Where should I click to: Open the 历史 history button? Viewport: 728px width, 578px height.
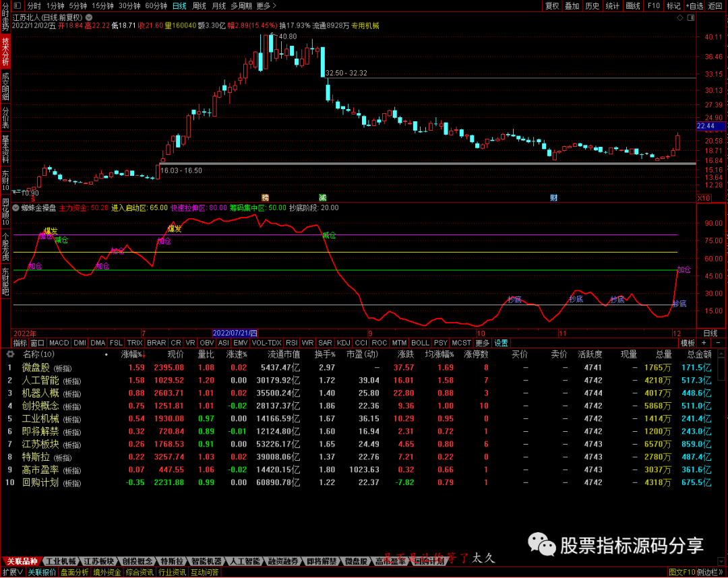tap(592, 6)
